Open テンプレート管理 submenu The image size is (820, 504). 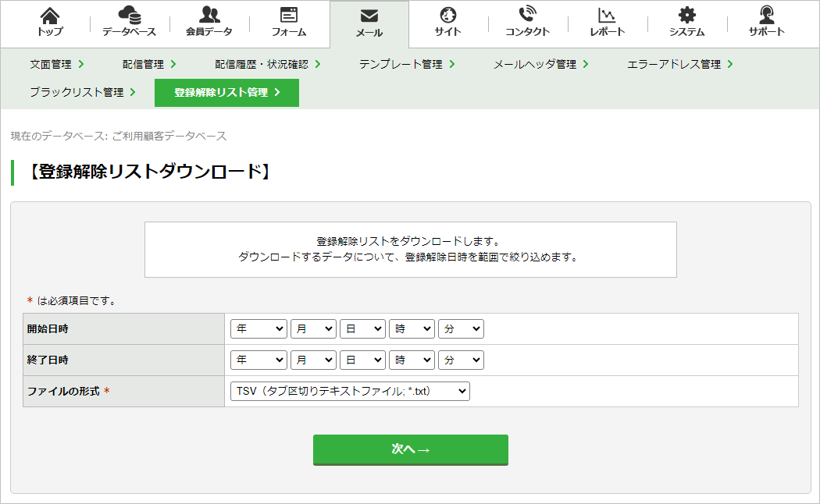407,64
